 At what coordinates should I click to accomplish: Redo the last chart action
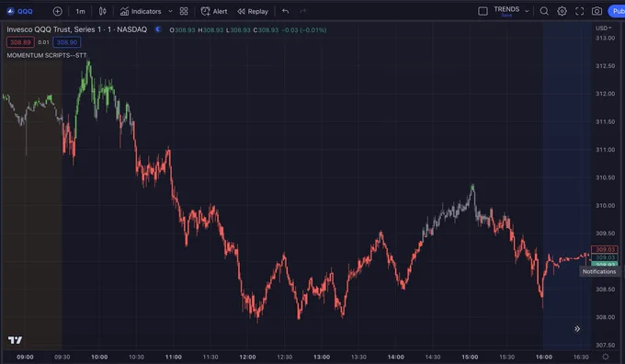point(303,11)
